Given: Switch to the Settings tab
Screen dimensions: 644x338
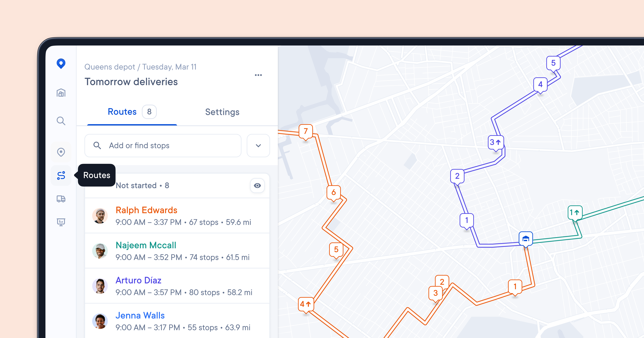Looking at the screenshot, I should [222, 112].
